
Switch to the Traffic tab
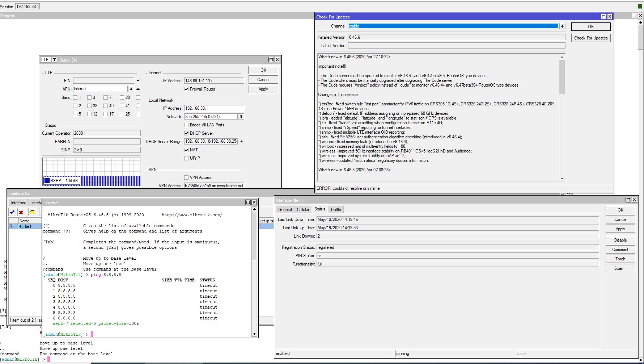click(336, 209)
